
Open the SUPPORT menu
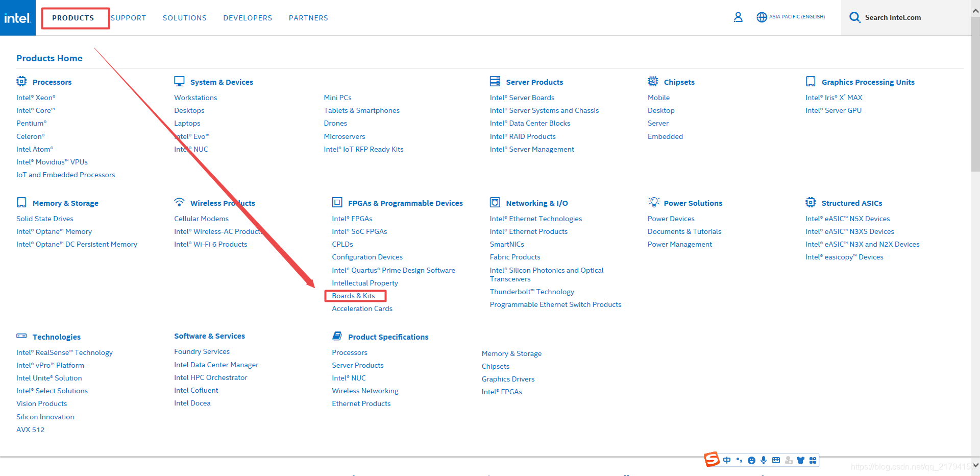[x=128, y=18]
